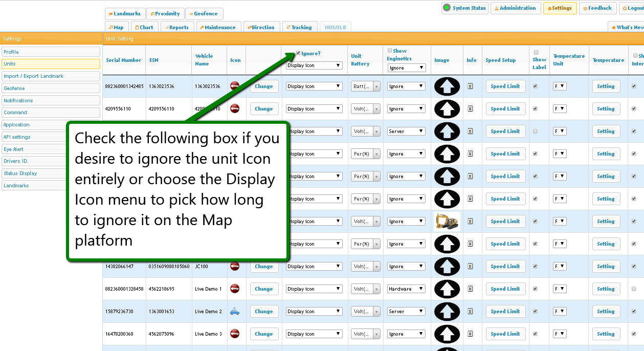This screenshot has width=644, height=351.
Task: Open the info icon in the first row
Action: point(471,86)
